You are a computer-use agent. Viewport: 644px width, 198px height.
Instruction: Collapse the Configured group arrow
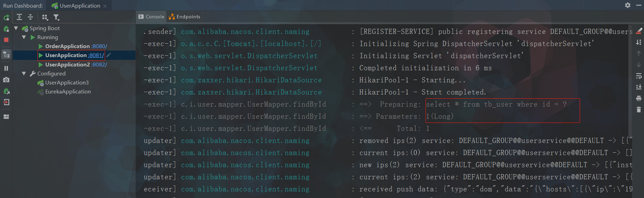pos(24,73)
